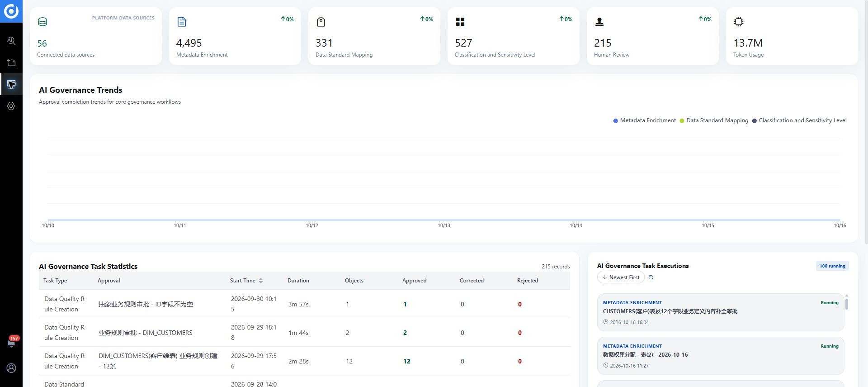Click the 215 records count label
Screen dimensions: 868x387
(556, 267)
